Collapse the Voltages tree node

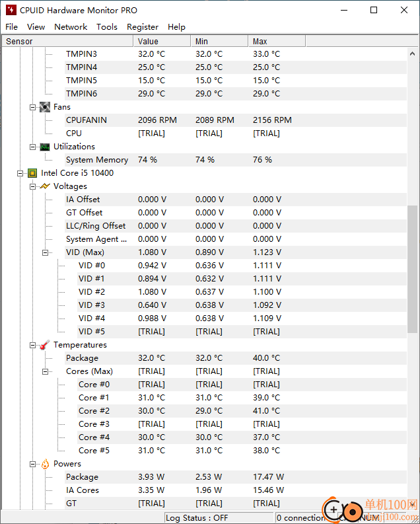click(x=32, y=186)
